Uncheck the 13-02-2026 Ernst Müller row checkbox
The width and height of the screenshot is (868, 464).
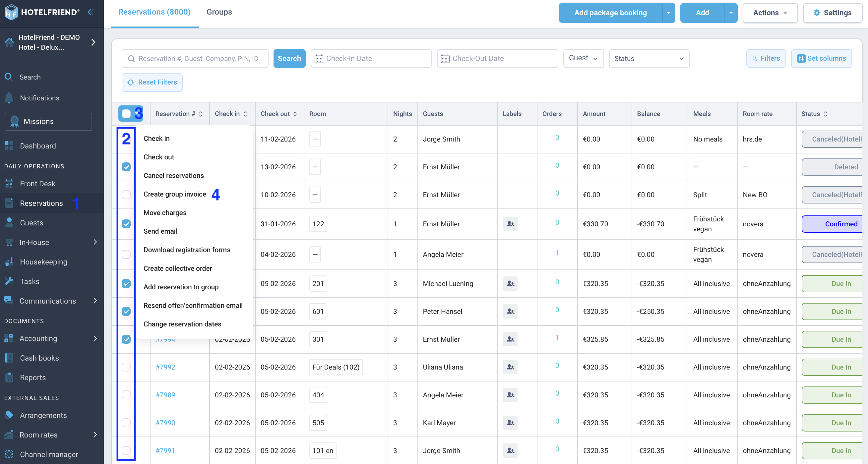click(x=126, y=167)
